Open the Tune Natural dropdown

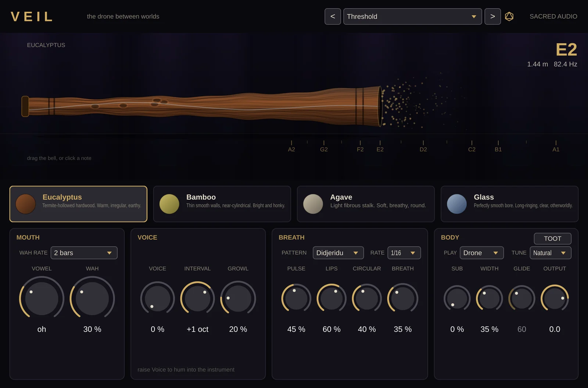click(x=550, y=253)
